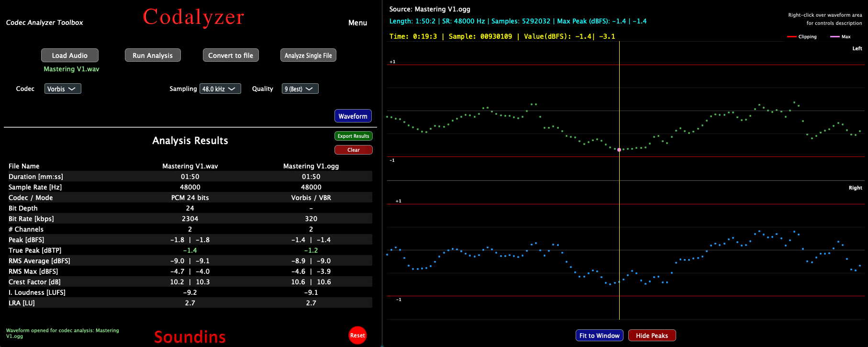This screenshot has width=868, height=347.
Task: Click Fit to Window button
Action: (599, 336)
